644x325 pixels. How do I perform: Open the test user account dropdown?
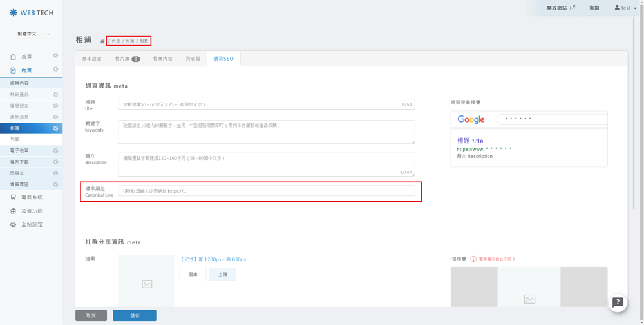tap(625, 8)
